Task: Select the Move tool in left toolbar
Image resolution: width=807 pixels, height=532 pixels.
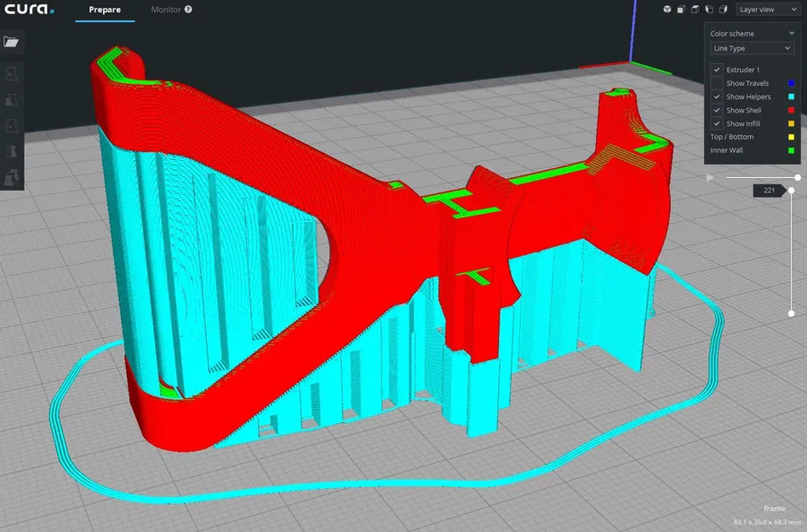Action: click(x=11, y=73)
